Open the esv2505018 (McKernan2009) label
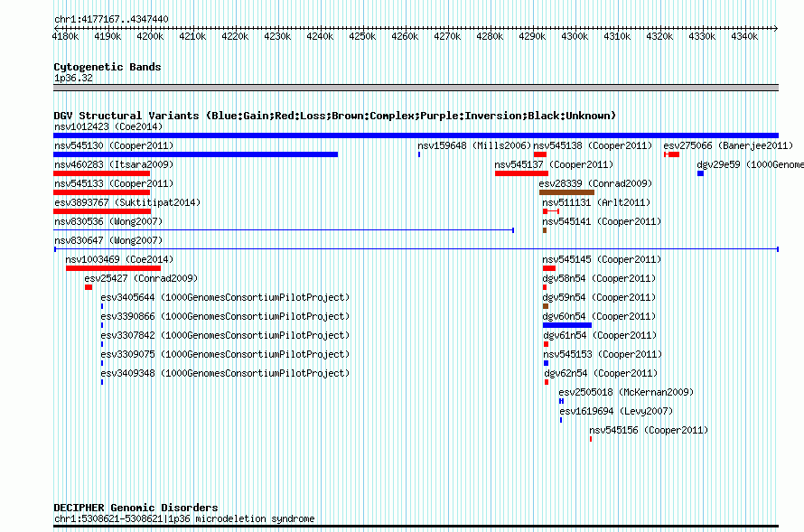The height and width of the screenshot is (532, 804). click(x=626, y=392)
